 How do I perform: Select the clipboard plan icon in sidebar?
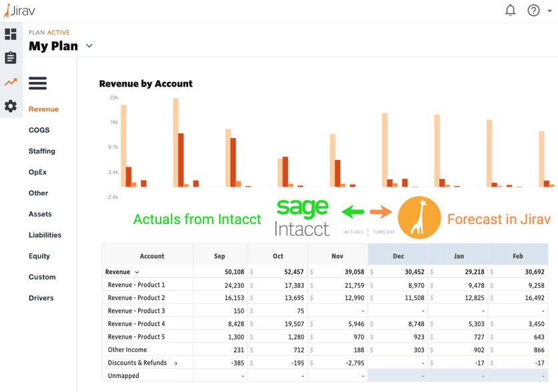(10, 57)
